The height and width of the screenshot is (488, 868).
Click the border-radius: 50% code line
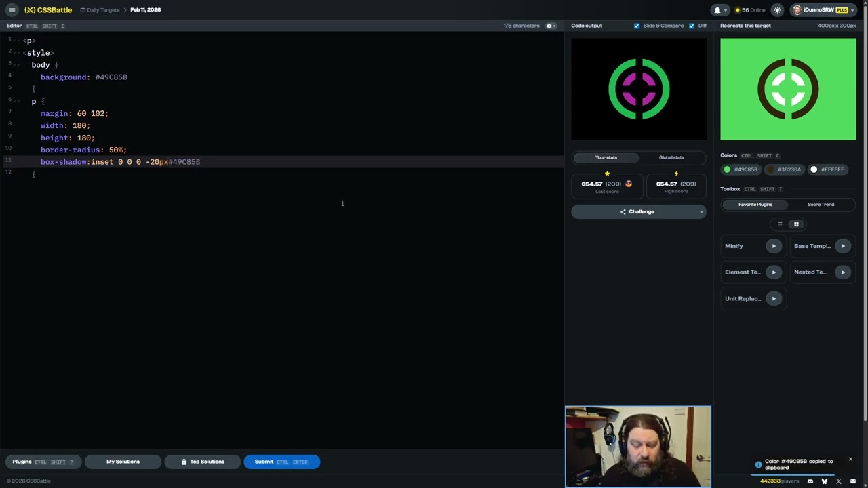coord(83,150)
